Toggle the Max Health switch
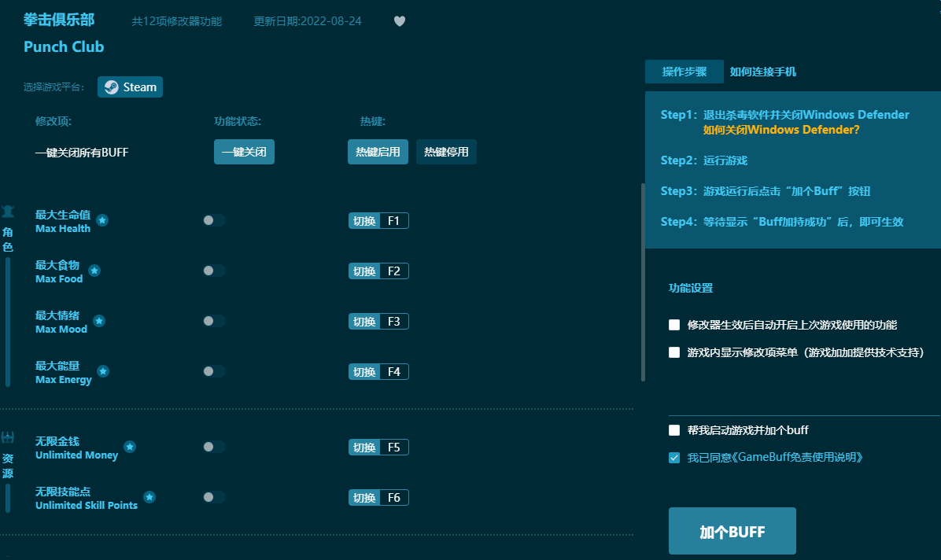941x560 pixels. coord(214,220)
